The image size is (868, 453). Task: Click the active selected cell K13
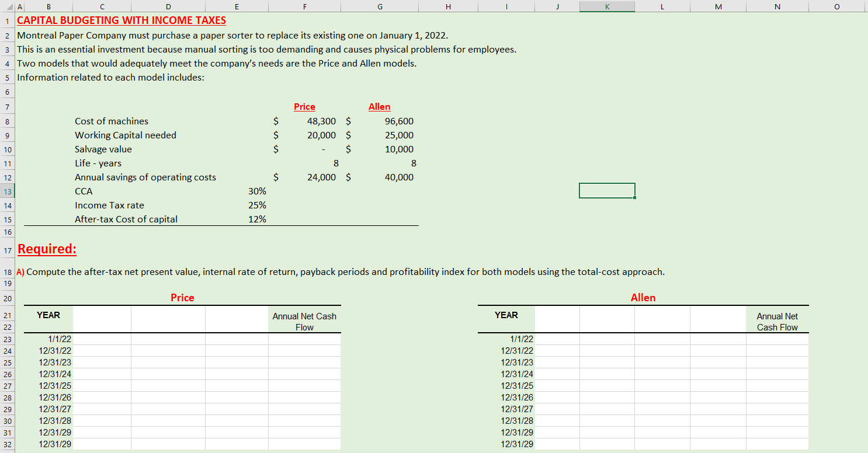click(x=607, y=191)
